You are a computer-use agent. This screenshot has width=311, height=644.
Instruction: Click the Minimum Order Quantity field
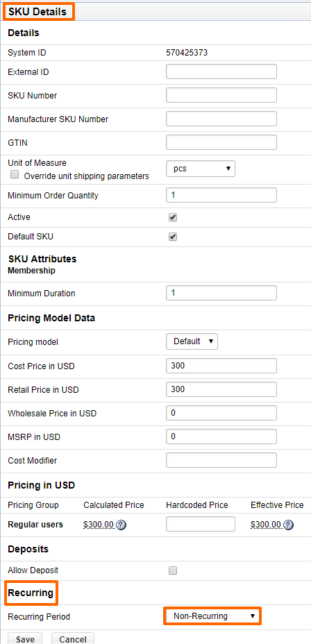coord(221,195)
